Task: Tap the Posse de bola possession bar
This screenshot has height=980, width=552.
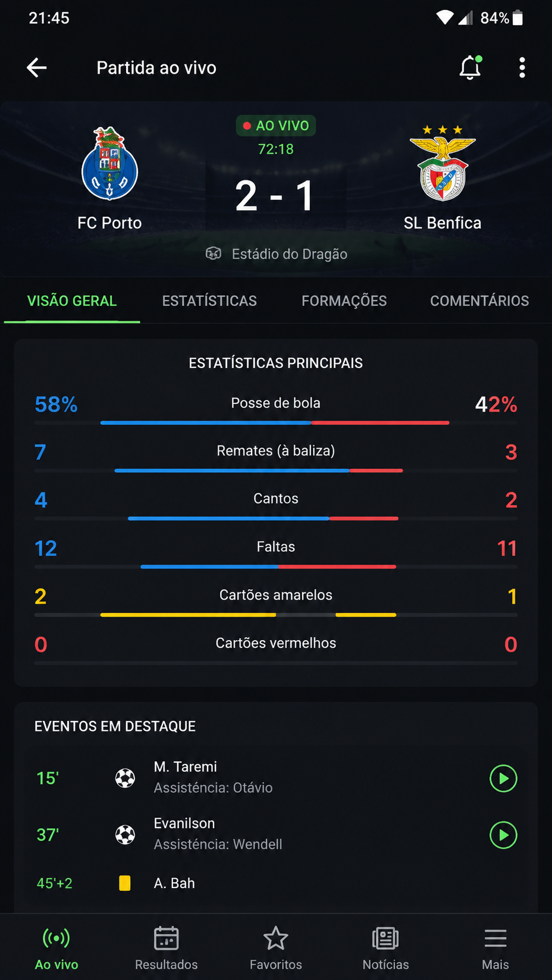Action: (x=275, y=423)
